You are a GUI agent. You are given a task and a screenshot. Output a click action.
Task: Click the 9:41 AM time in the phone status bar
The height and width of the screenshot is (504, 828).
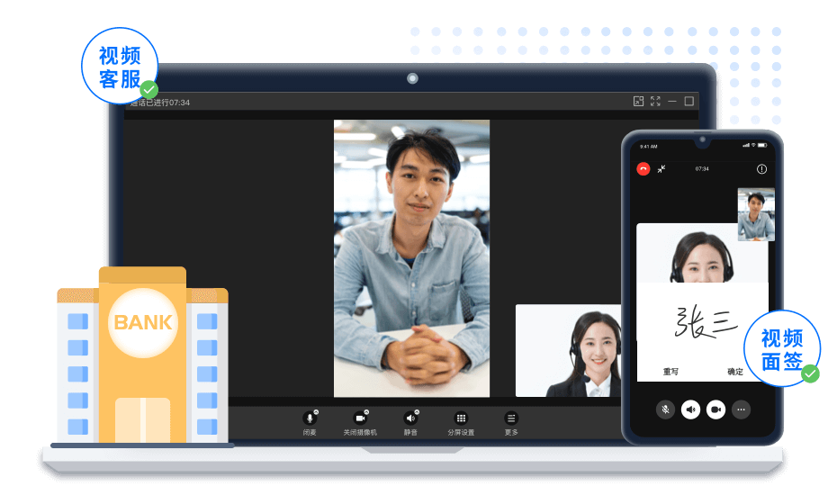tap(649, 147)
